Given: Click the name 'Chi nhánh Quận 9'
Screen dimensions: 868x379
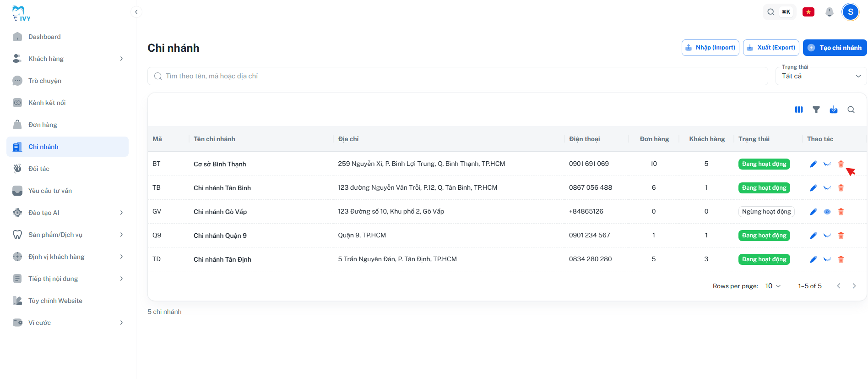Looking at the screenshot, I should [220, 236].
